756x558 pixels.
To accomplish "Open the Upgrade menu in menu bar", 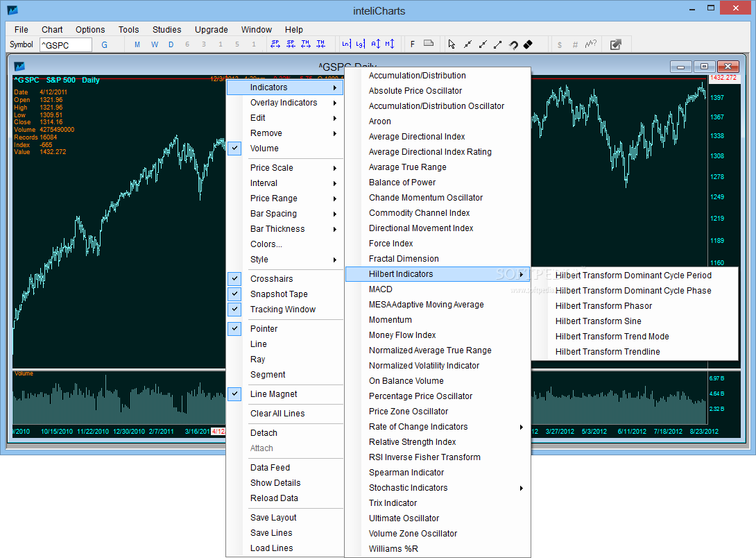I will 211,29.
